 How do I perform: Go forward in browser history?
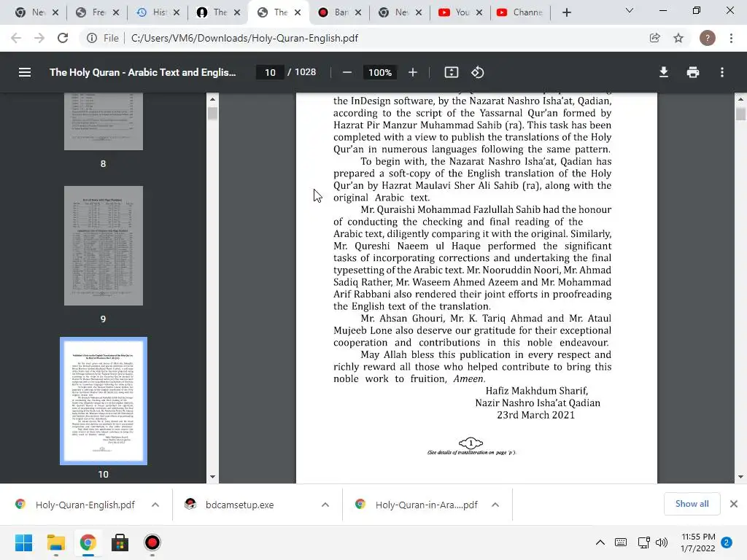point(39,38)
